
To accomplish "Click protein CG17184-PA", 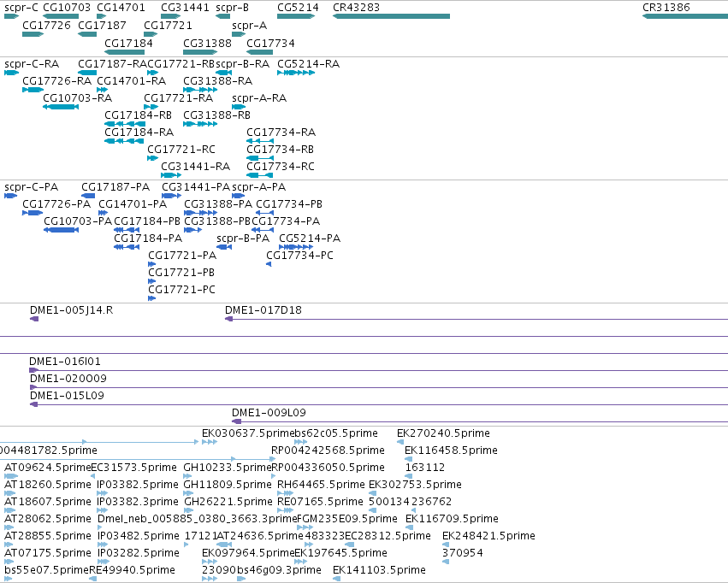I will tap(148, 238).
